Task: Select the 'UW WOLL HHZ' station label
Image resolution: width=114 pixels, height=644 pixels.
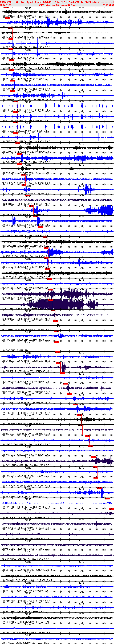Action: pos(9,173)
